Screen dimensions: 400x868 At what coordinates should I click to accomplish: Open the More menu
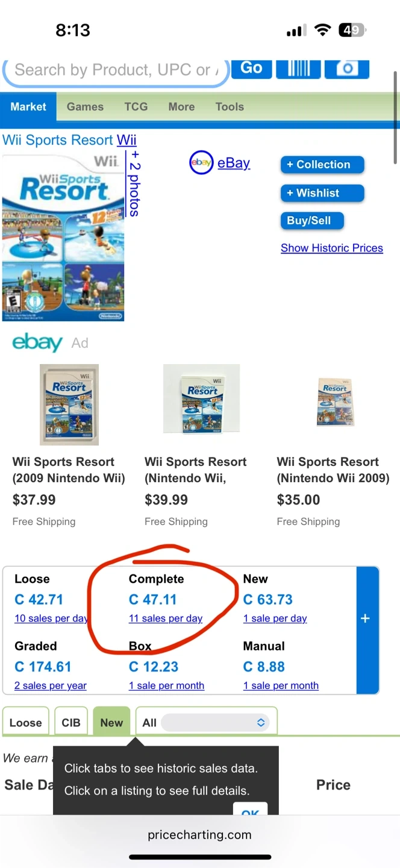tap(181, 107)
